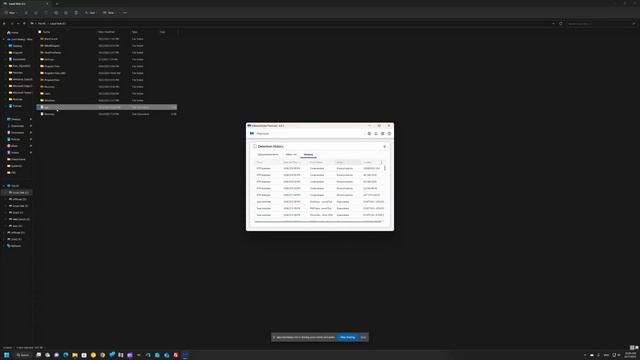Click the Paste icon in Explorer toolbar

coord(46,13)
